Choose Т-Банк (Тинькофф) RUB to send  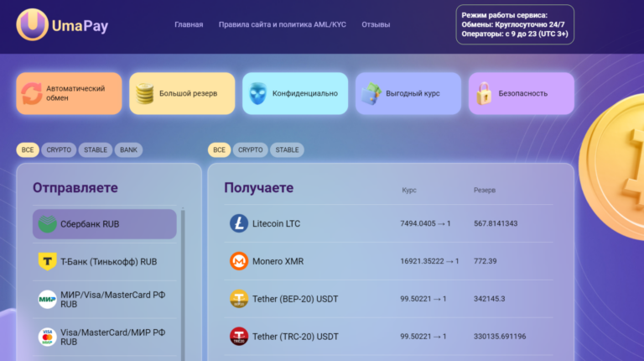coord(104,261)
